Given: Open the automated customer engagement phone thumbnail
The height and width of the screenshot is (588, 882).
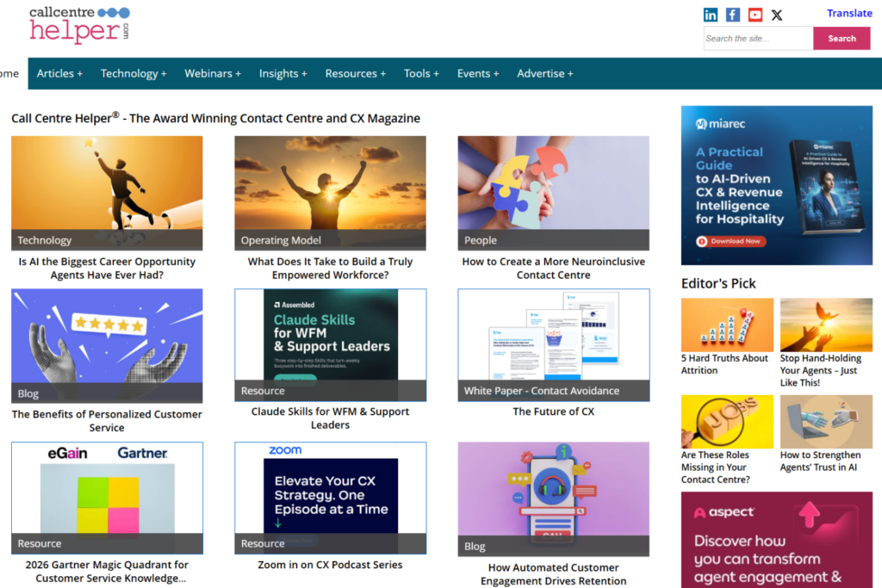Looking at the screenshot, I should pyautogui.click(x=554, y=499).
